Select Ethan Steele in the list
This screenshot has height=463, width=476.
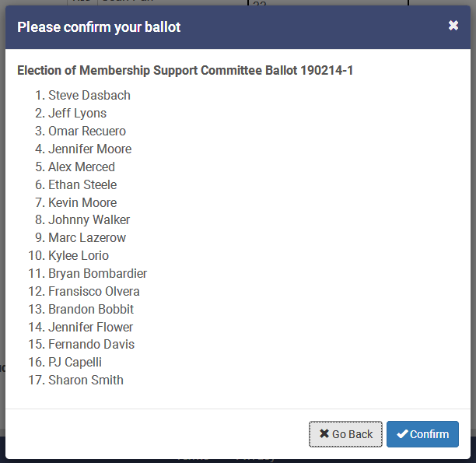[x=82, y=185]
